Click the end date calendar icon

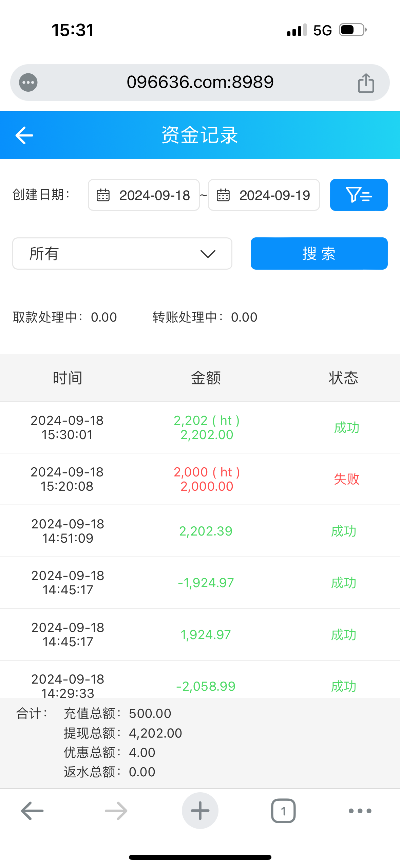pyautogui.click(x=223, y=195)
